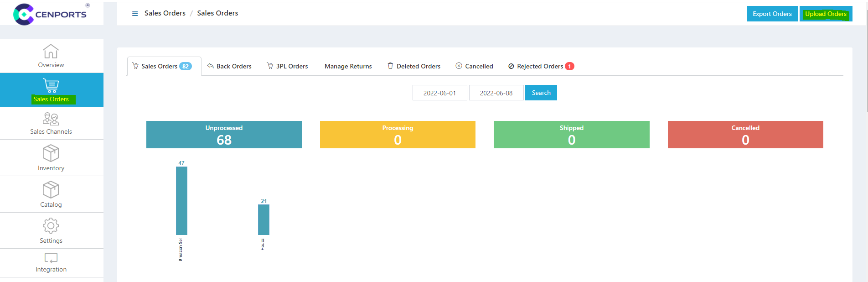The image size is (868, 282).
Task: Click the Cenports logo
Action: pyautogui.click(x=50, y=14)
